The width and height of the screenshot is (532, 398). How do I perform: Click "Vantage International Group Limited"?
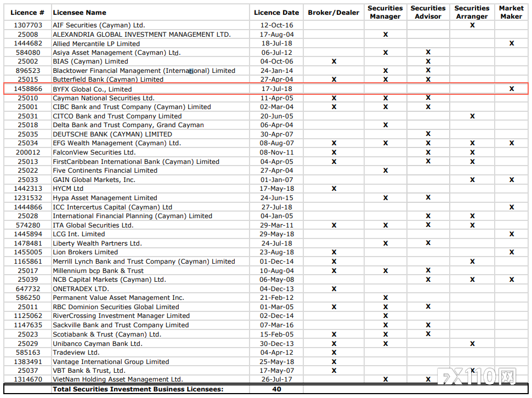coord(111,362)
